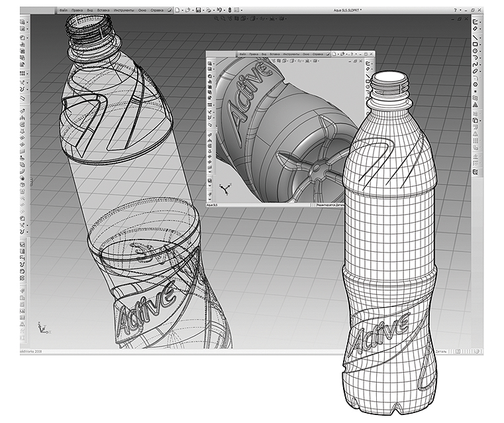504x423 pixels.
Task: Select the Rectangle sketch tool
Action: (x=475, y=44)
